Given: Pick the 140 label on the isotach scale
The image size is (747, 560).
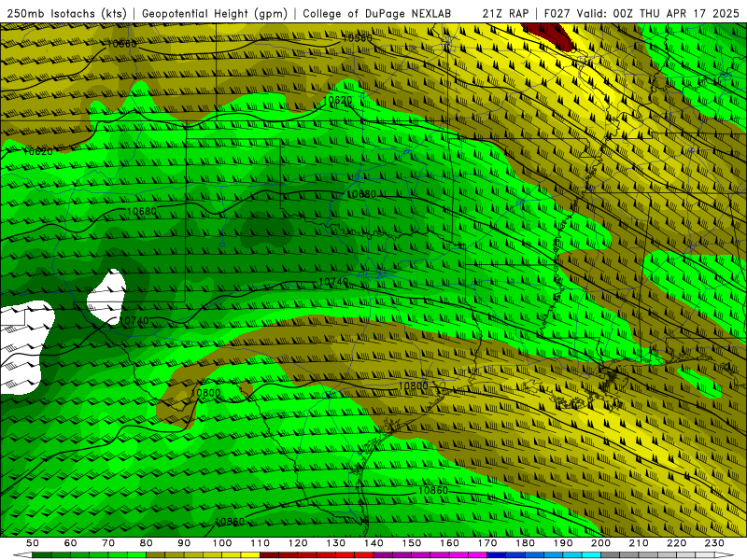Looking at the screenshot, I should tap(374, 543).
